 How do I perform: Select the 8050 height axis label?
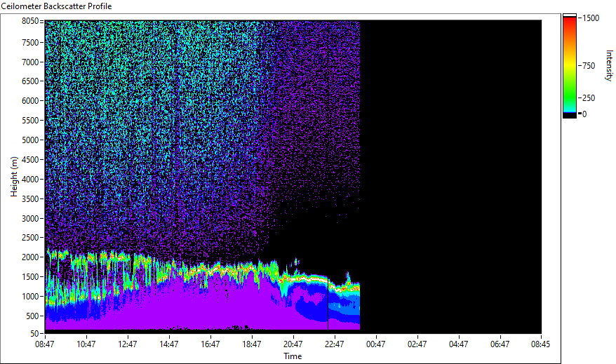click(30, 21)
